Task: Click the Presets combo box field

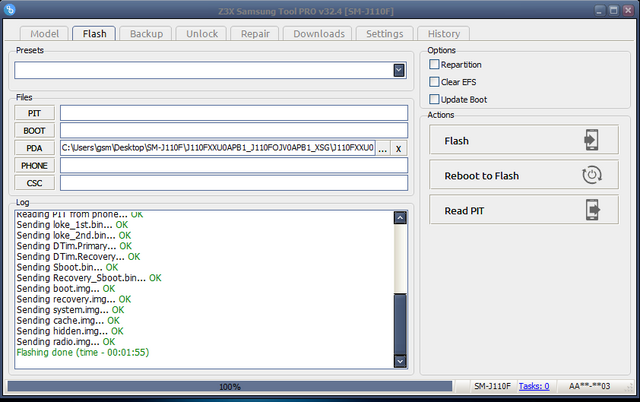Action: [210, 70]
